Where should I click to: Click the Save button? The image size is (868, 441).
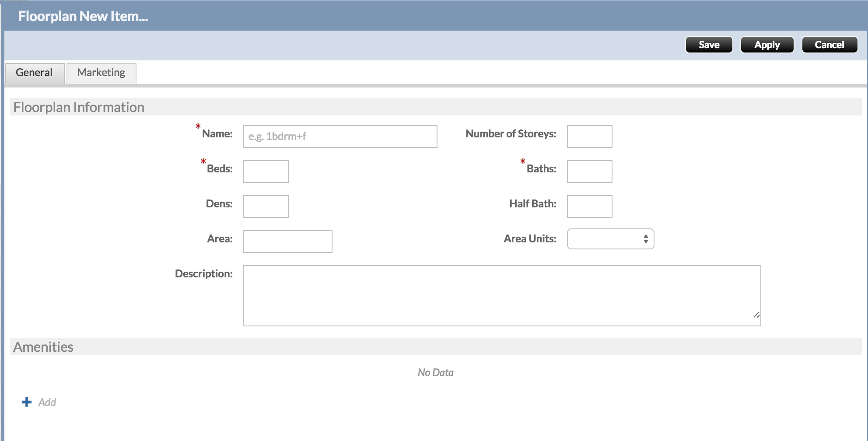click(x=709, y=45)
